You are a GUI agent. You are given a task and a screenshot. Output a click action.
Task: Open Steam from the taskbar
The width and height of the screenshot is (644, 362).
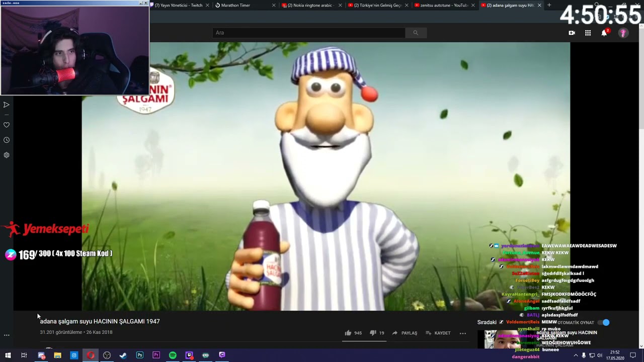click(123, 355)
